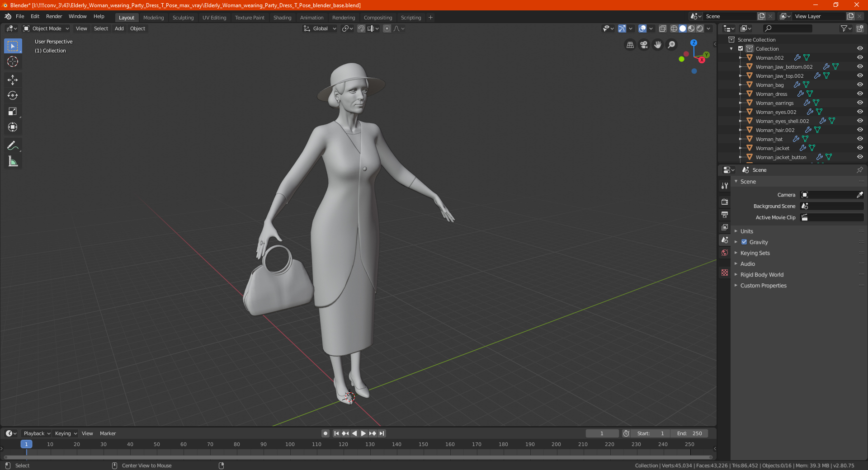
Task: Switch to the Shading workspace tab
Action: 282,18
